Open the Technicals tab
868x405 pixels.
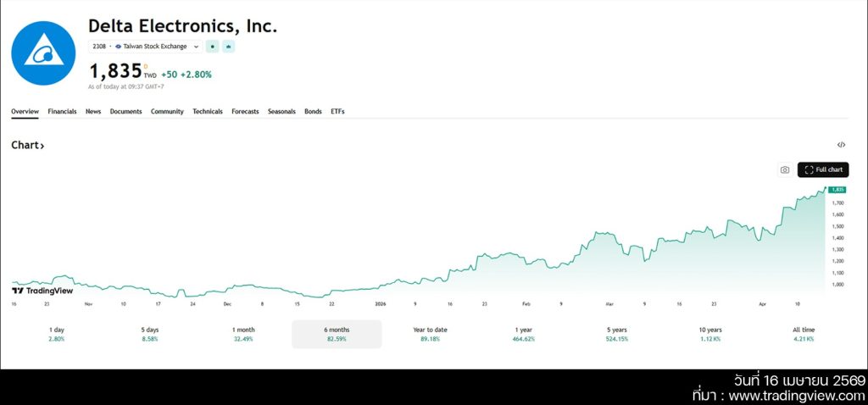[x=208, y=112]
